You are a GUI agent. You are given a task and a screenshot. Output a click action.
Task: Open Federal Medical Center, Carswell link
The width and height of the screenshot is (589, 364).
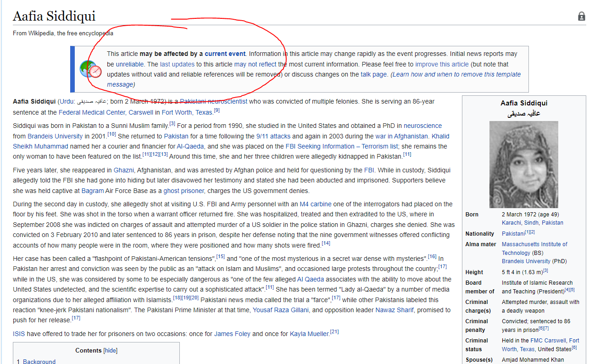[x=106, y=112]
